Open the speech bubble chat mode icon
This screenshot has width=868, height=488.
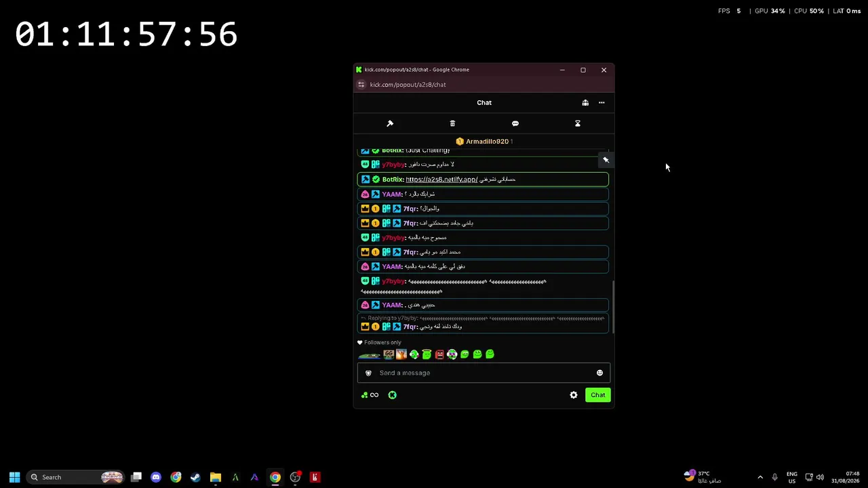(515, 123)
